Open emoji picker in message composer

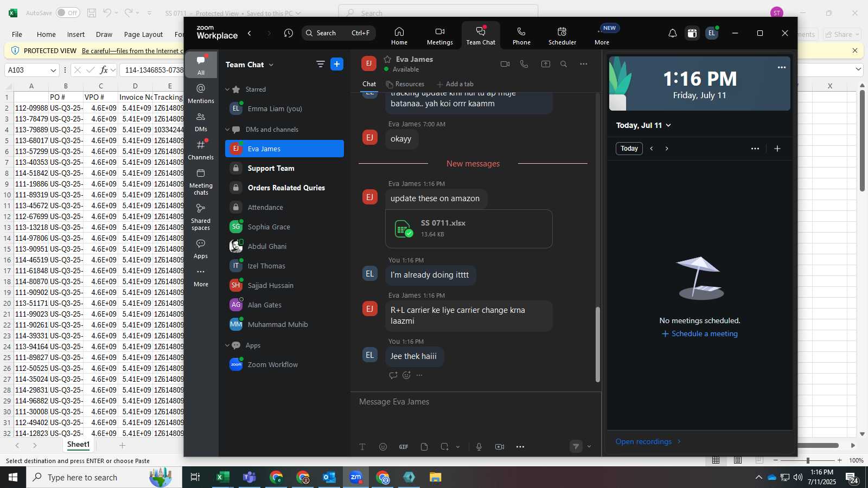tap(383, 447)
